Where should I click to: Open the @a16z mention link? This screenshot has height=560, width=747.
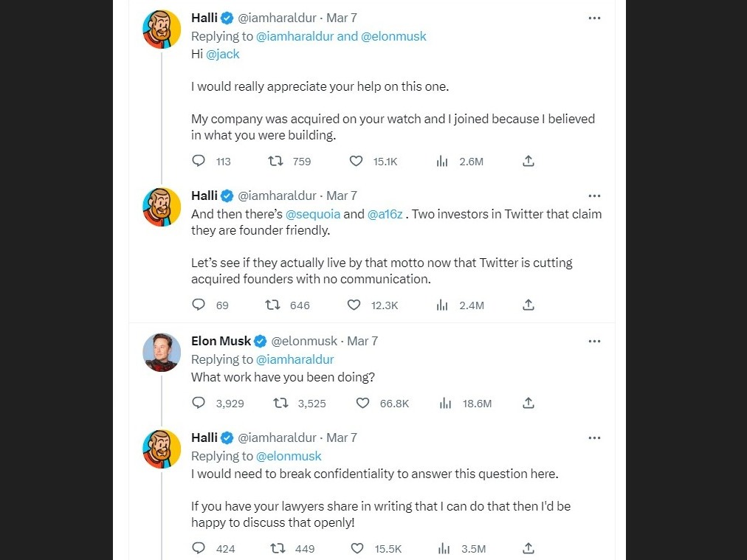pyautogui.click(x=385, y=214)
